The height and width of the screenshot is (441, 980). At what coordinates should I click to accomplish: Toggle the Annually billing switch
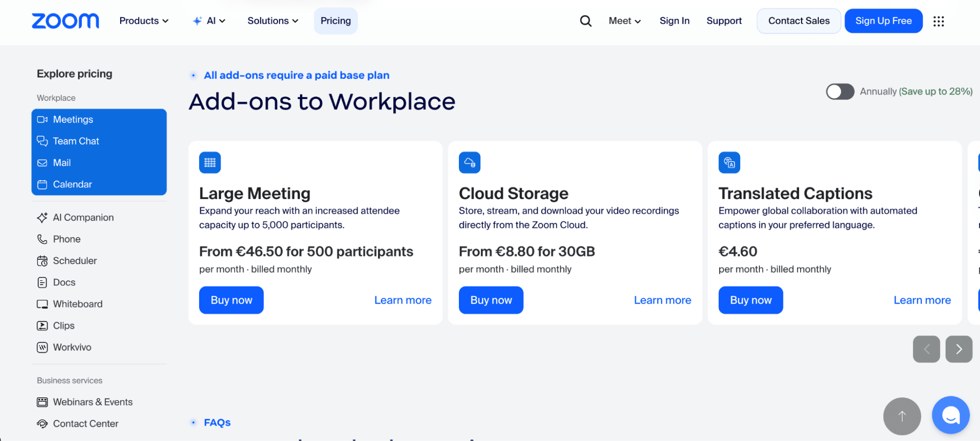click(x=840, y=92)
